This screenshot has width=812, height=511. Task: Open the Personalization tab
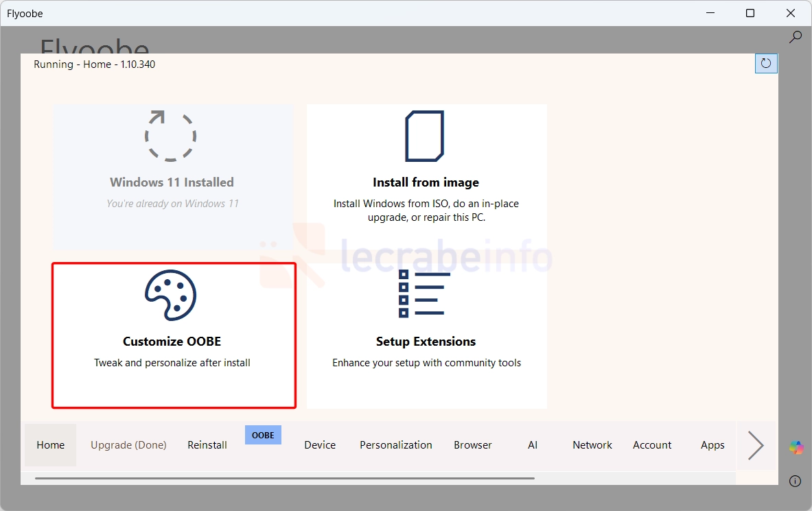(395, 444)
